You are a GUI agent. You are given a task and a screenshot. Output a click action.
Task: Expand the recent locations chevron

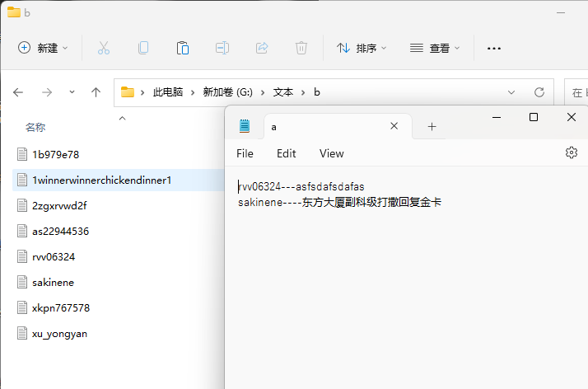[72, 92]
